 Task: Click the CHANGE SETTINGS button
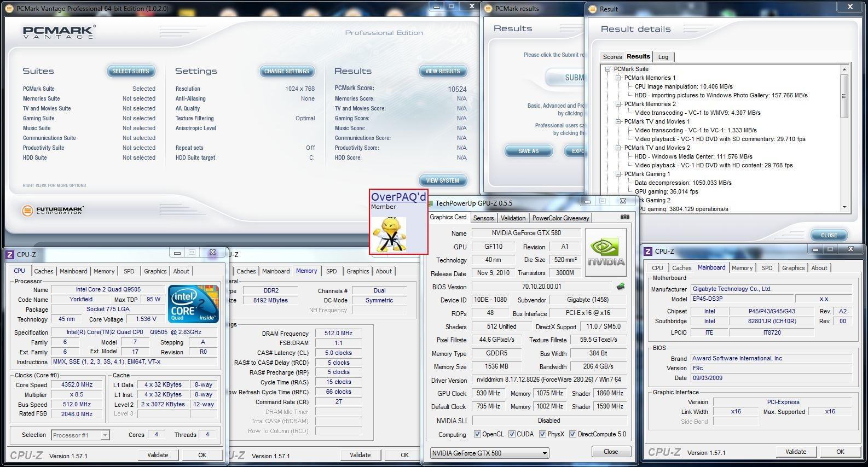pos(287,71)
